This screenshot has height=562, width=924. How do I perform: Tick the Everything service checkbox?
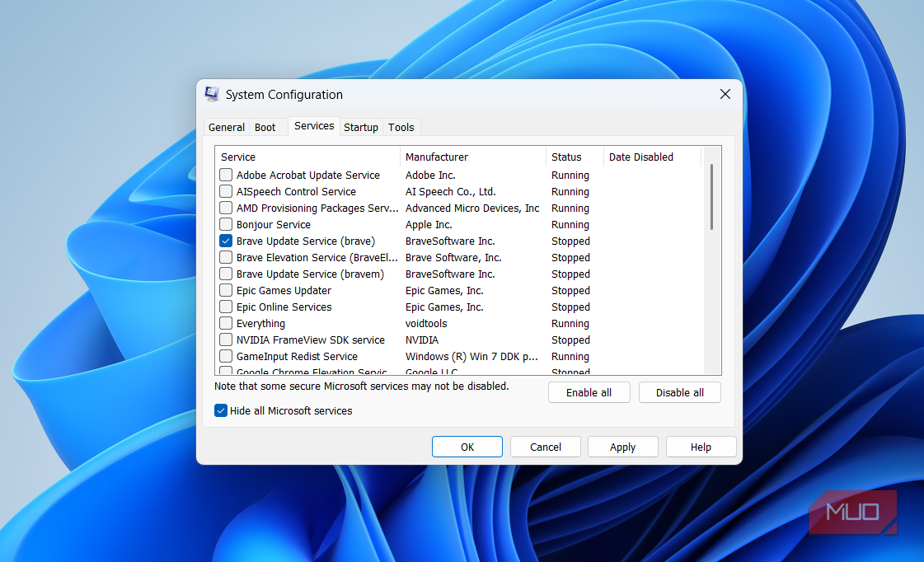click(226, 323)
